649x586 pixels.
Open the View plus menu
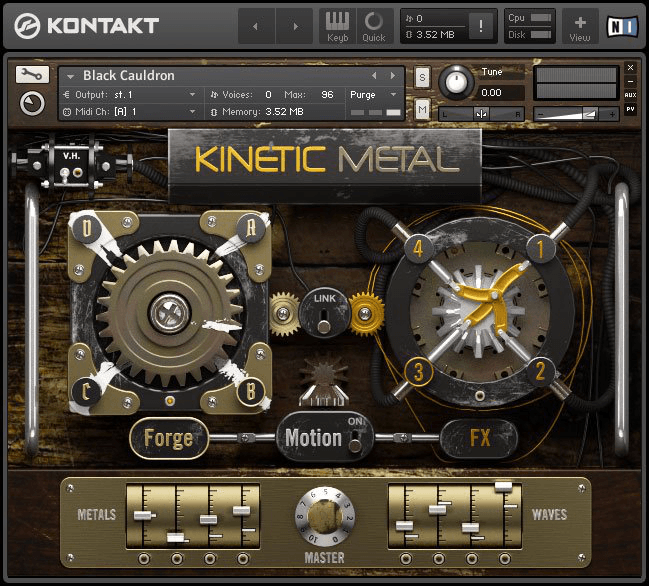(580, 25)
